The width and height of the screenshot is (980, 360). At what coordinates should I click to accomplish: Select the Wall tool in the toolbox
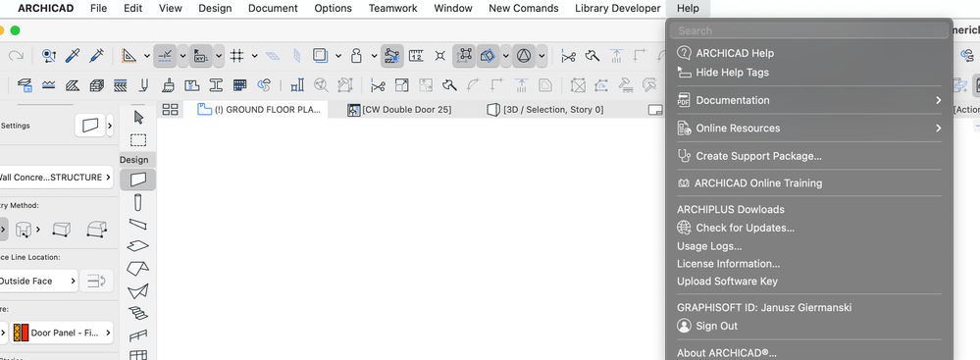[138, 180]
